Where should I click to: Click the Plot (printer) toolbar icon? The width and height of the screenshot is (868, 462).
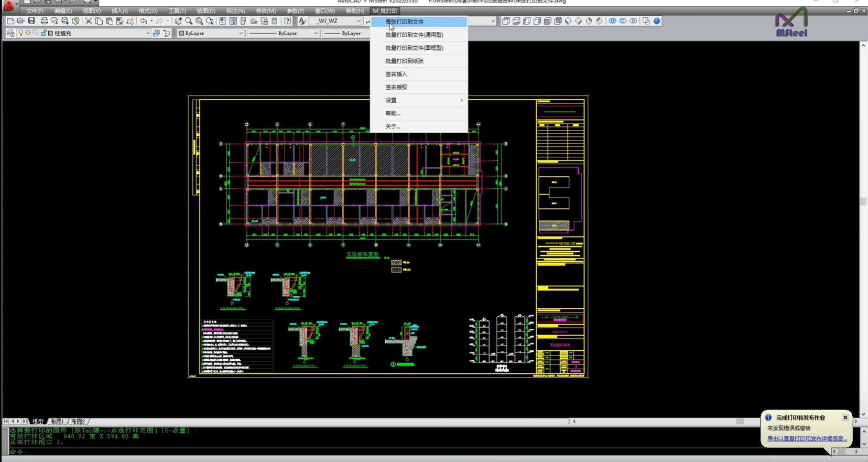pos(45,21)
